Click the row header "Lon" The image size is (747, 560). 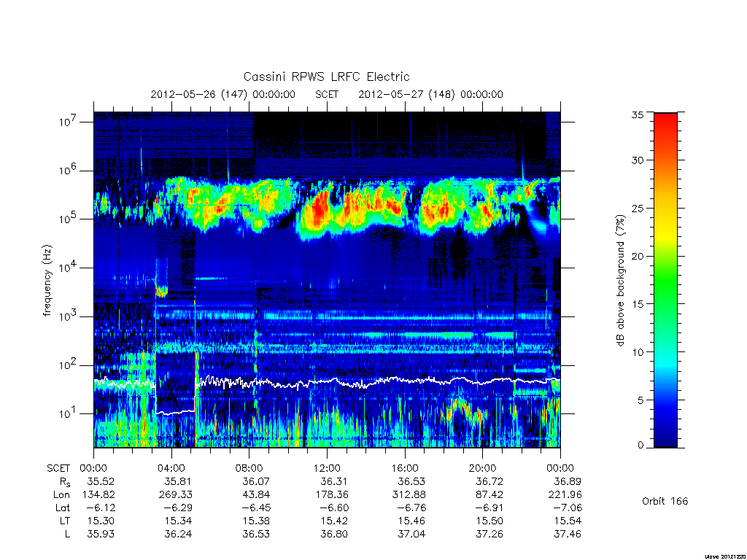(61, 495)
